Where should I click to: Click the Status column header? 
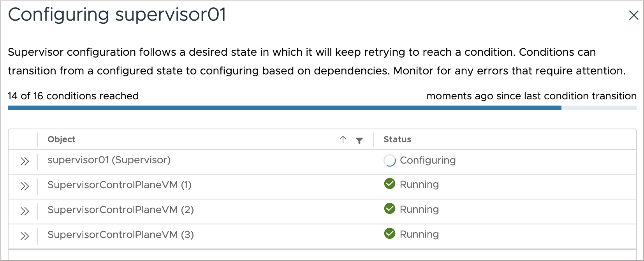(x=397, y=139)
